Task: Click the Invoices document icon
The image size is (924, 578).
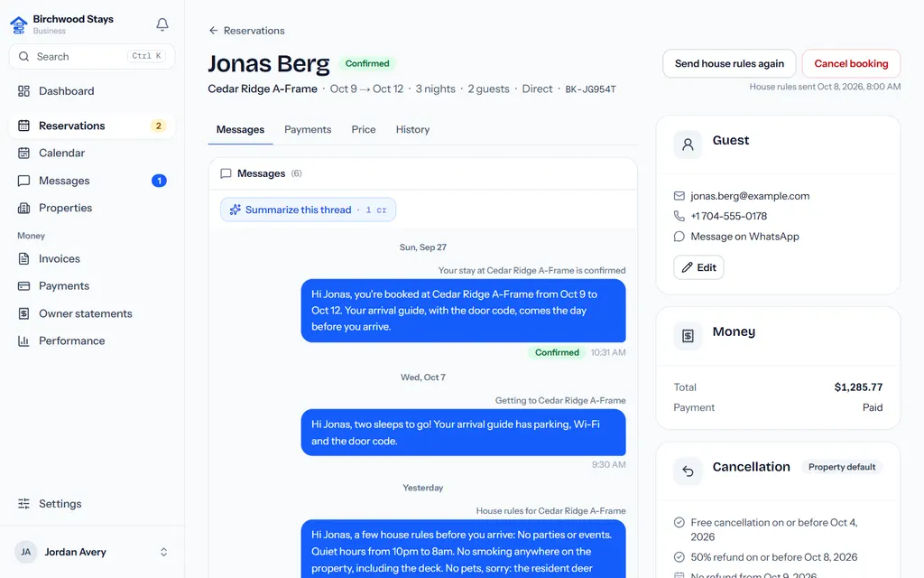Action: click(23, 258)
